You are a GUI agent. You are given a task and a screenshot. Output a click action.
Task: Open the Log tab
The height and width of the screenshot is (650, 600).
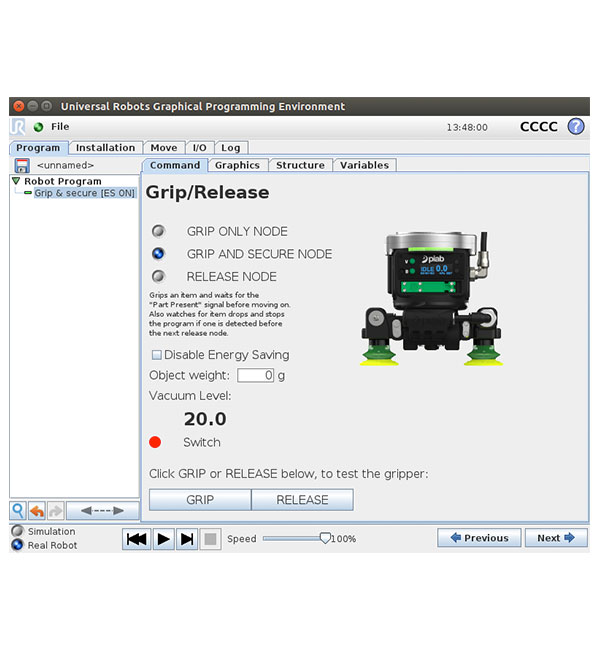point(231,148)
